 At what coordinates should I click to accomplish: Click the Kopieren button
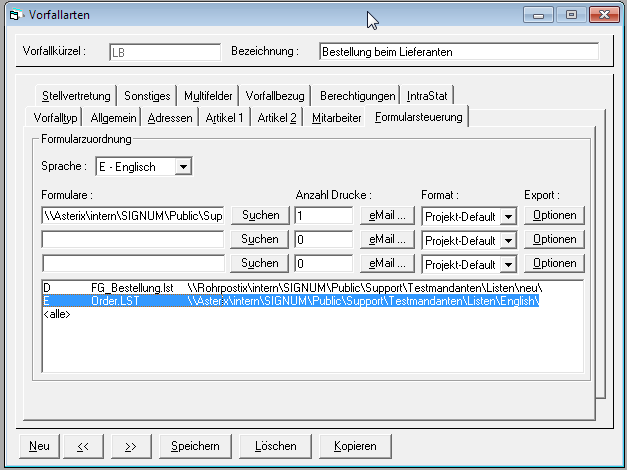[355, 446]
